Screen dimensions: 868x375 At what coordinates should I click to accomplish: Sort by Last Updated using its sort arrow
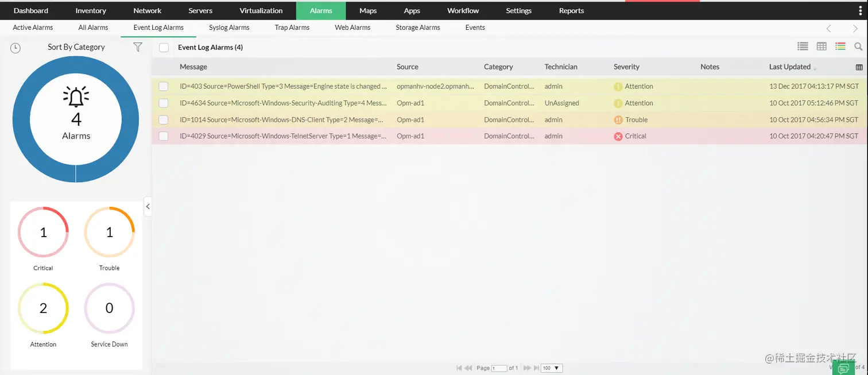tap(815, 67)
